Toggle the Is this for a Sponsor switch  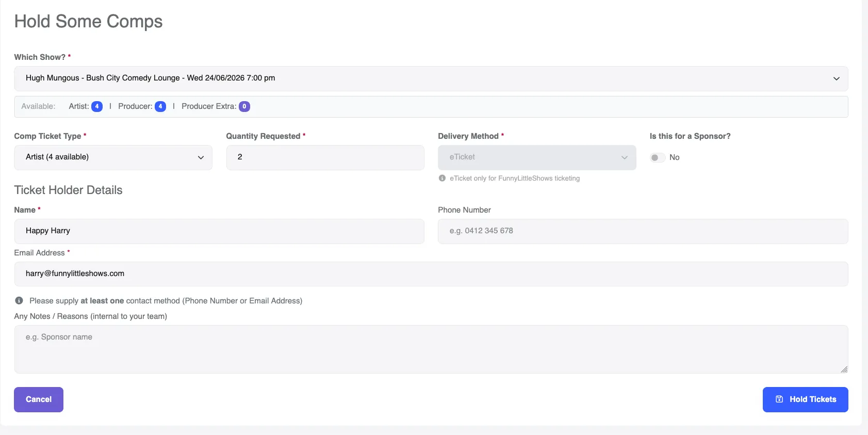(658, 157)
